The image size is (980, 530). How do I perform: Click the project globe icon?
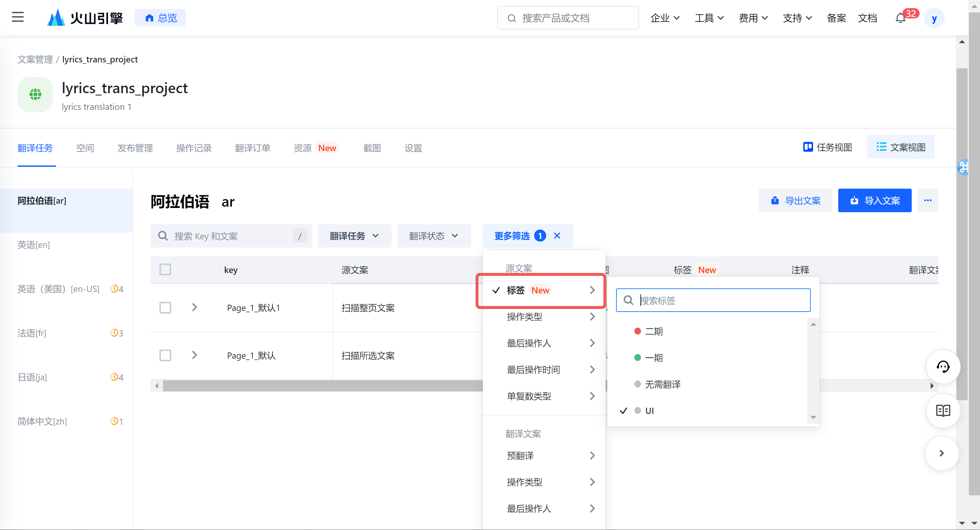click(x=35, y=94)
